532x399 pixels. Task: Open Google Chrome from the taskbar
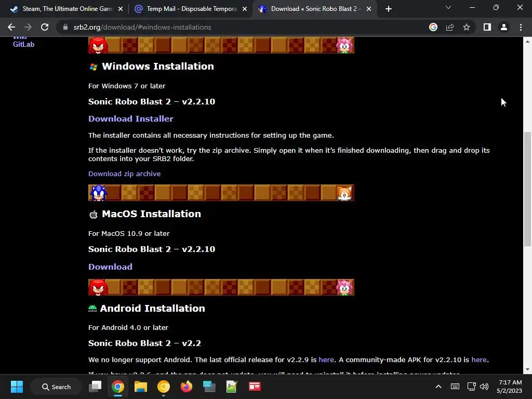pyautogui.click(x=118, y=387)
